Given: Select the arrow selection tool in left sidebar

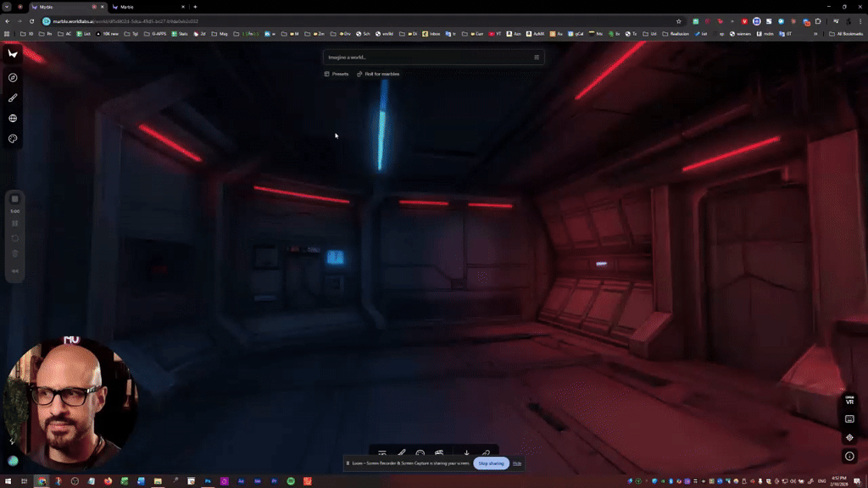Looking at the screenshot, I should coord(12,55).
